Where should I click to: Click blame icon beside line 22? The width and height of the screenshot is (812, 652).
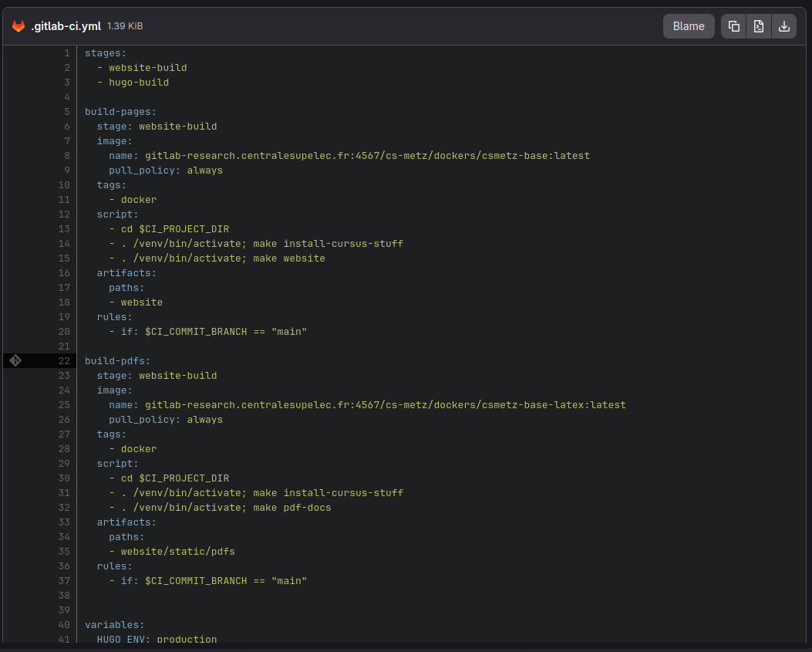point(15,360)
